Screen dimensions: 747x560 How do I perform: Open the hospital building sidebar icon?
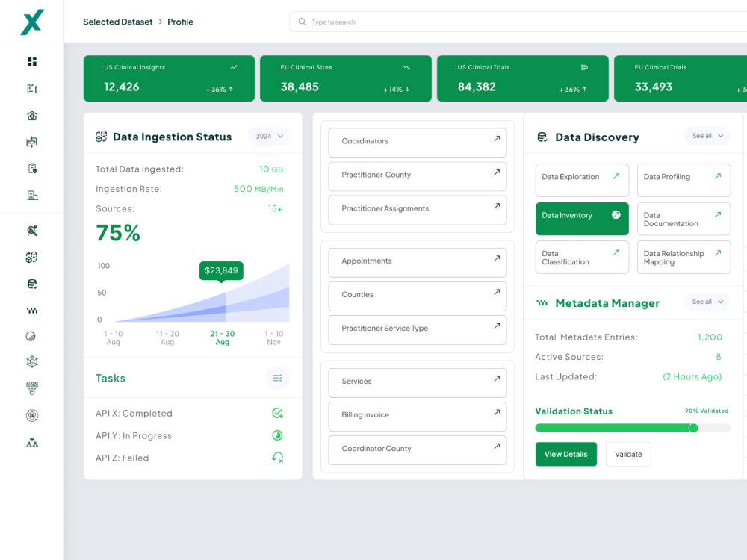32,195
